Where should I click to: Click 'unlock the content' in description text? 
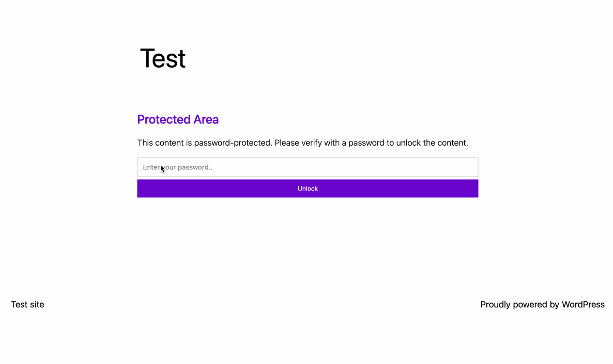point(432,143)
